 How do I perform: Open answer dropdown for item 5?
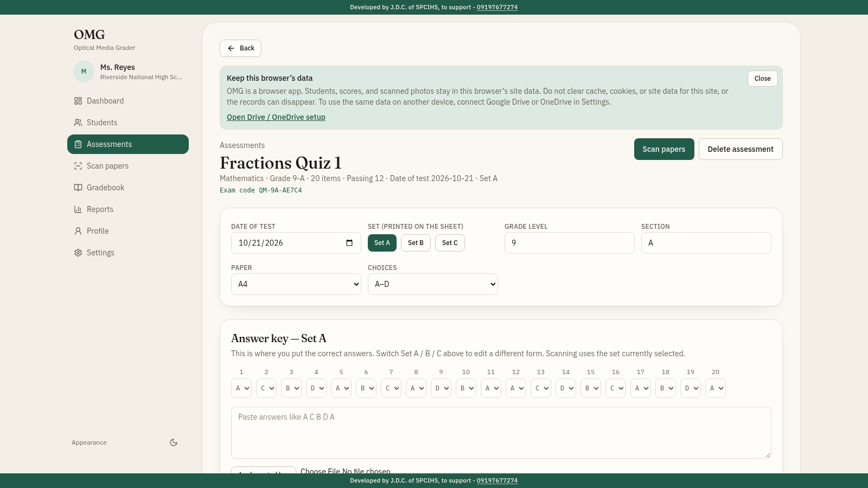tap(341, 388)
